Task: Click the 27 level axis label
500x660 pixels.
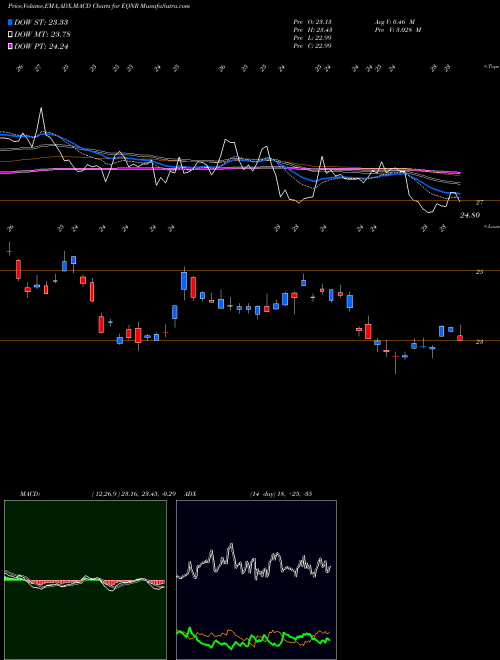Action: point(479,202)
